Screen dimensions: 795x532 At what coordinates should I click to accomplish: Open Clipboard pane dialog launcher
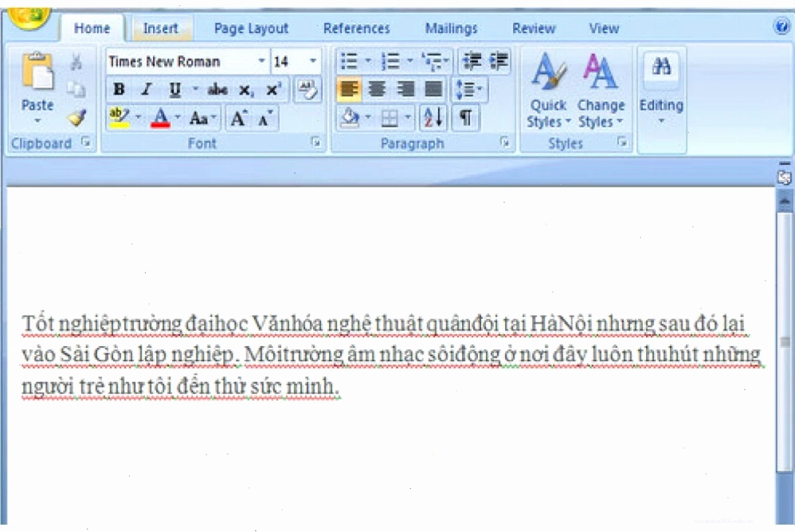coord(85,142)
